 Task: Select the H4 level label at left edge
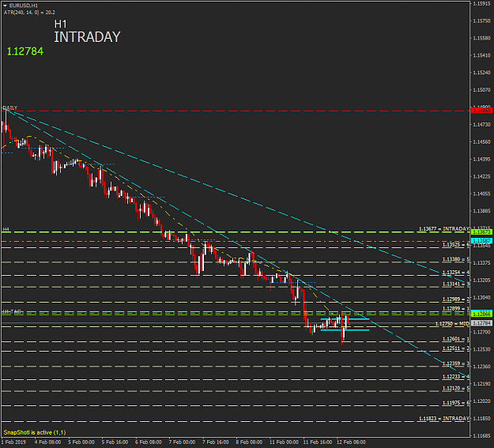(6, 229)
